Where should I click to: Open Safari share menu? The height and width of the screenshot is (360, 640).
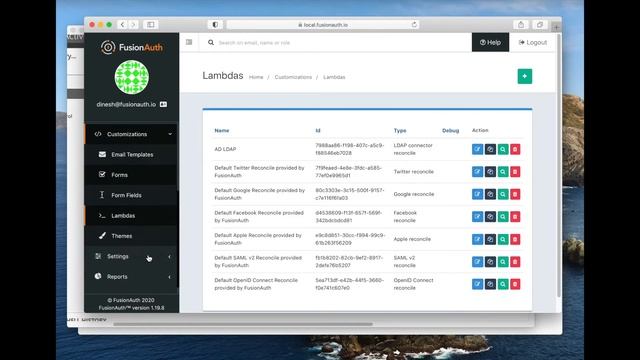[x=521, y=25]
